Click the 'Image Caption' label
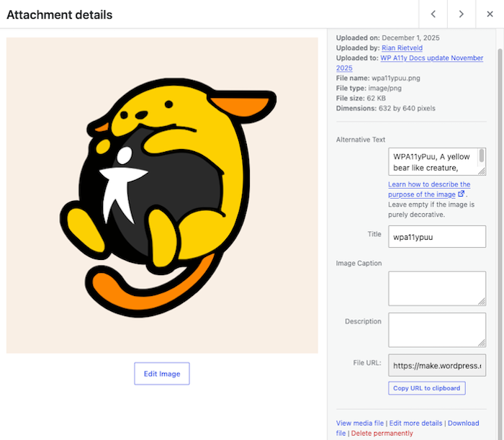Viewport: 504px width, 440px height. (x=359, y=264)
